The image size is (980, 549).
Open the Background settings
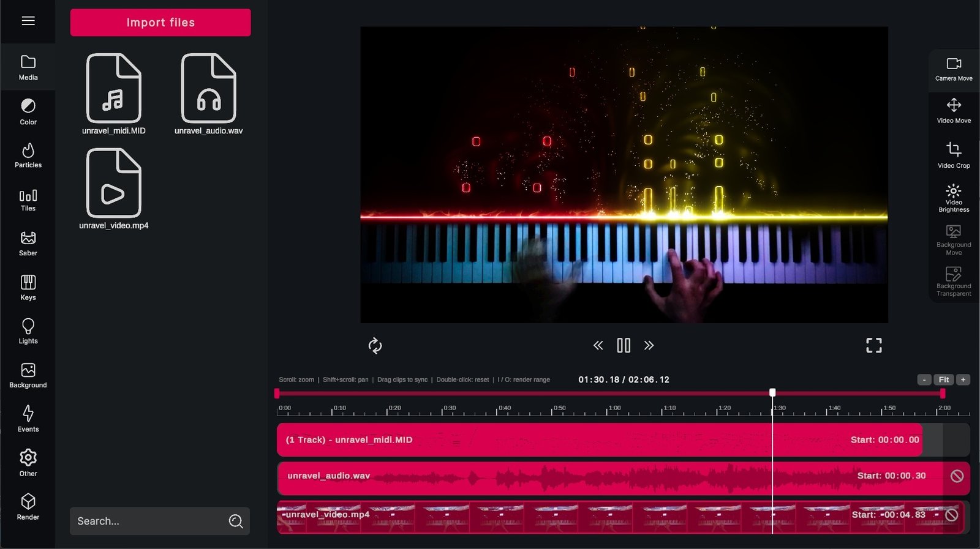28,376
